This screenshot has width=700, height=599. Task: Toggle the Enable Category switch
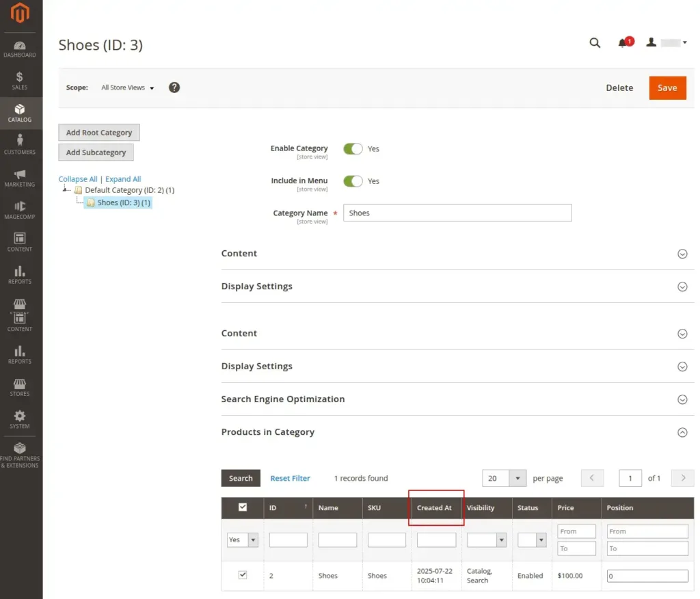pyautogui.click(x=353, y=148)
